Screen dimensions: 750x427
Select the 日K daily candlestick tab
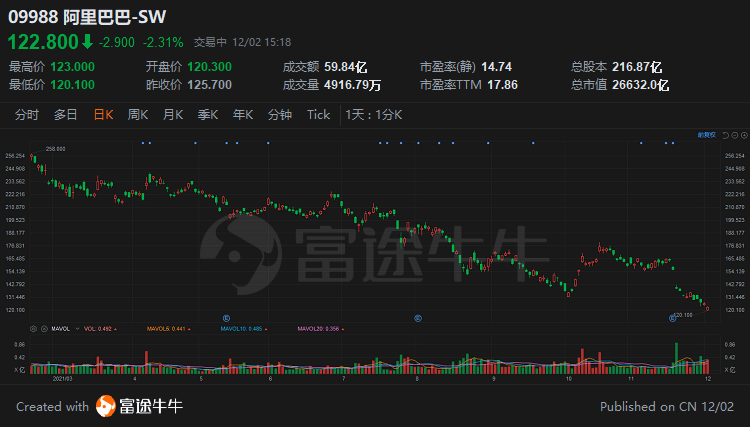(x=103, y=115)
